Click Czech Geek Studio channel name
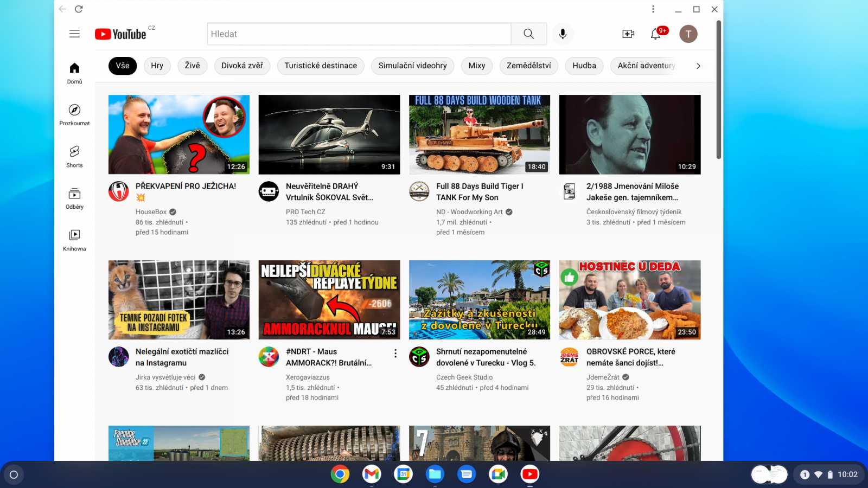Screen dimensions: 868x488 coord(464,377)
